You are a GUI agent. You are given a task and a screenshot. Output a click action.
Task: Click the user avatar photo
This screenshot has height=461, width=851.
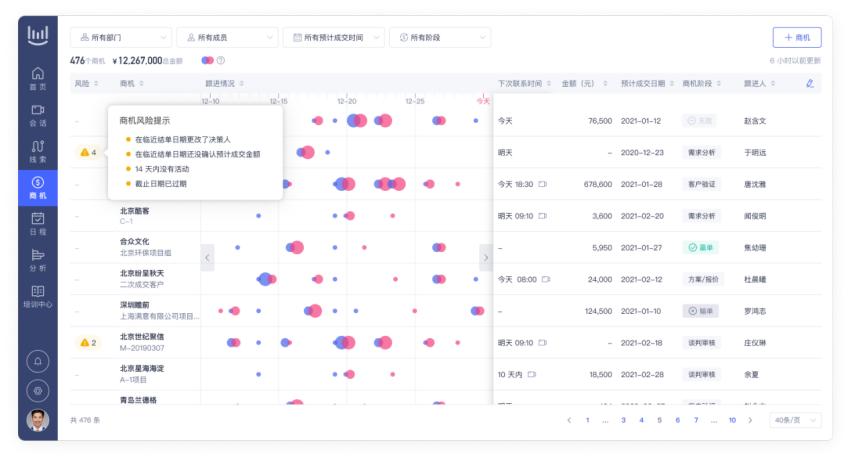(37, 420)
